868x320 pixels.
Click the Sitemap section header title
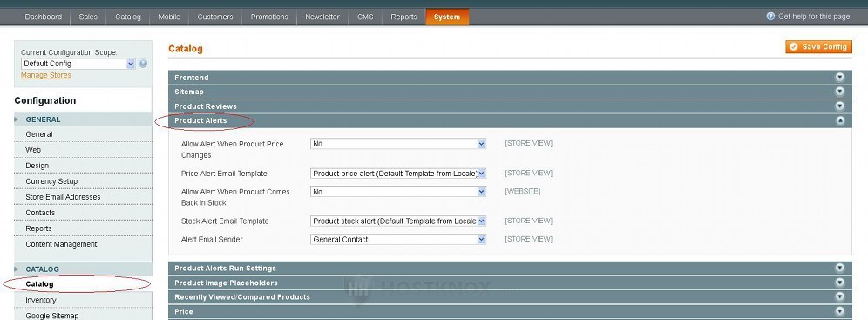pos(189,92)
